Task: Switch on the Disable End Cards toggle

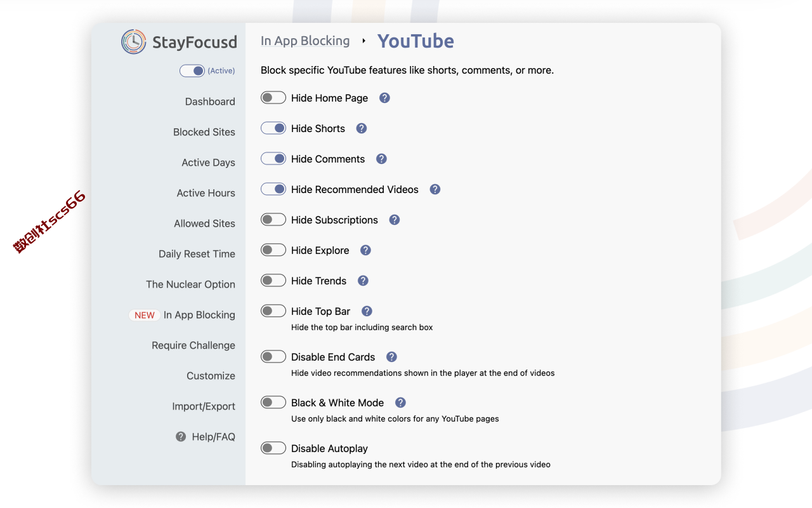Action: click(273, 357)
